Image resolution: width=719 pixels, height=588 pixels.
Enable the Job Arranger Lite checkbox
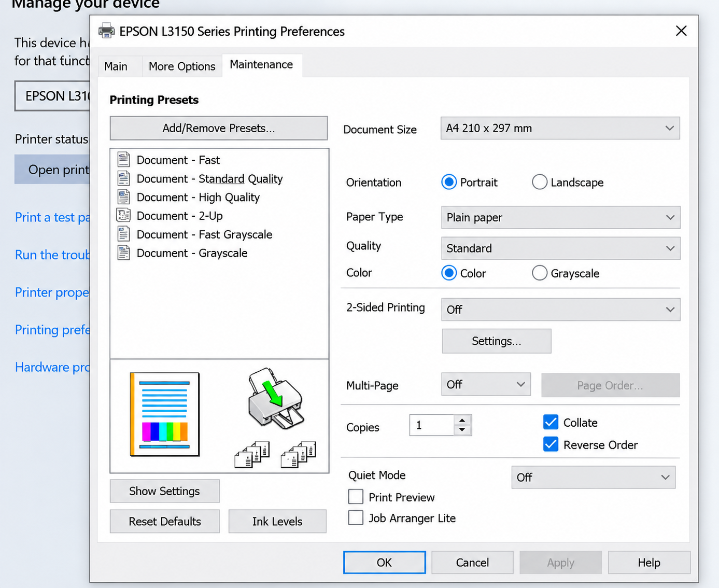(x=356, y=517)
